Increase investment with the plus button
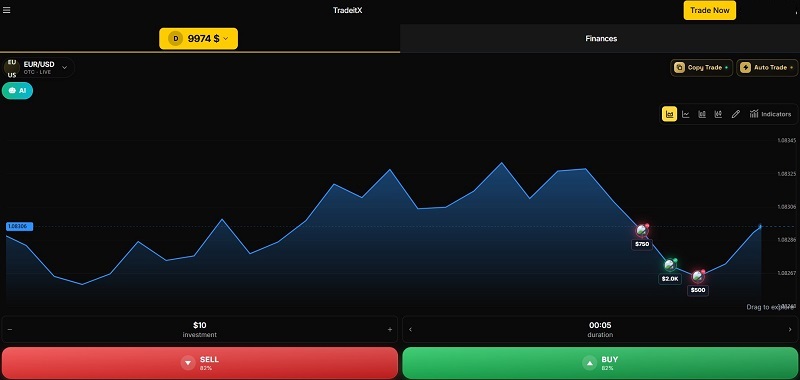Viewport: 800px width, 380px height. [390, 330]
